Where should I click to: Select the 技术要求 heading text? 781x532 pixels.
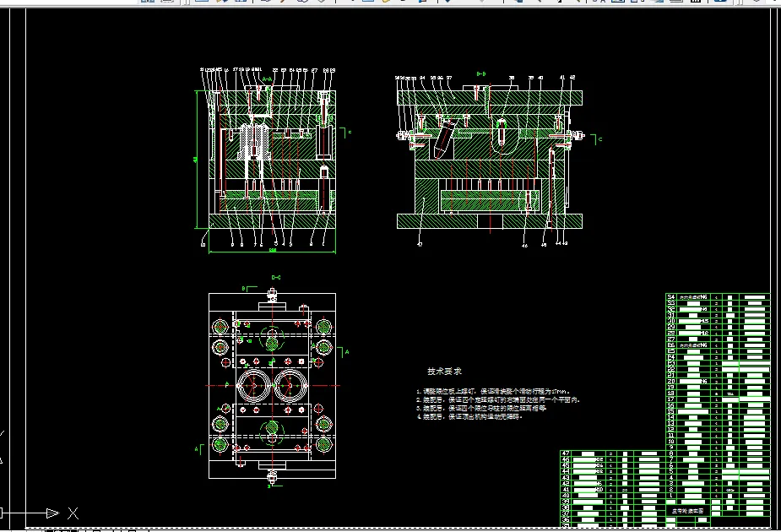(x=444, y=372)
